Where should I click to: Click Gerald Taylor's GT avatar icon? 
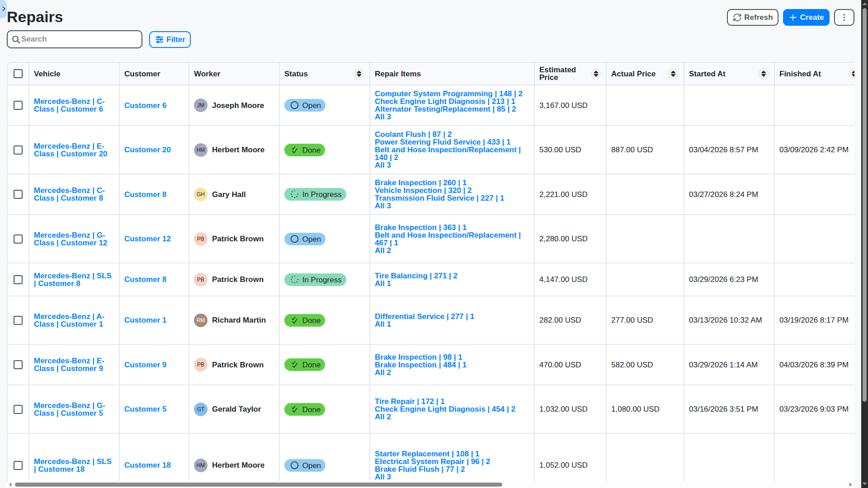pyautogui.click(x=200, y=409)
